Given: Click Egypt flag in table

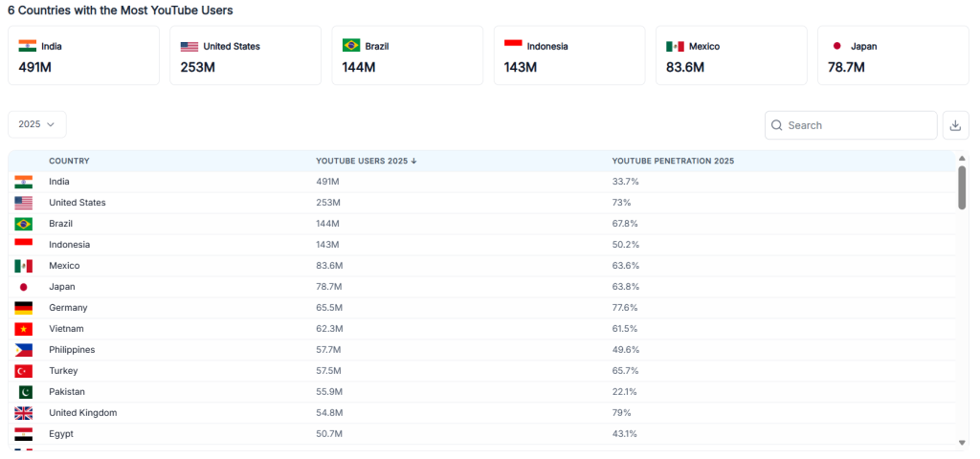Looking at the screenshot, I should (23, 434).
